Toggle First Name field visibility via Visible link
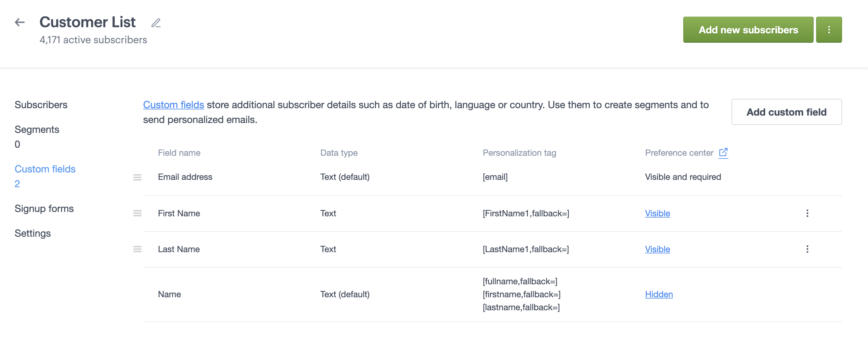The width and height of the screenshot is (868, 364). [x=657, y=213]
